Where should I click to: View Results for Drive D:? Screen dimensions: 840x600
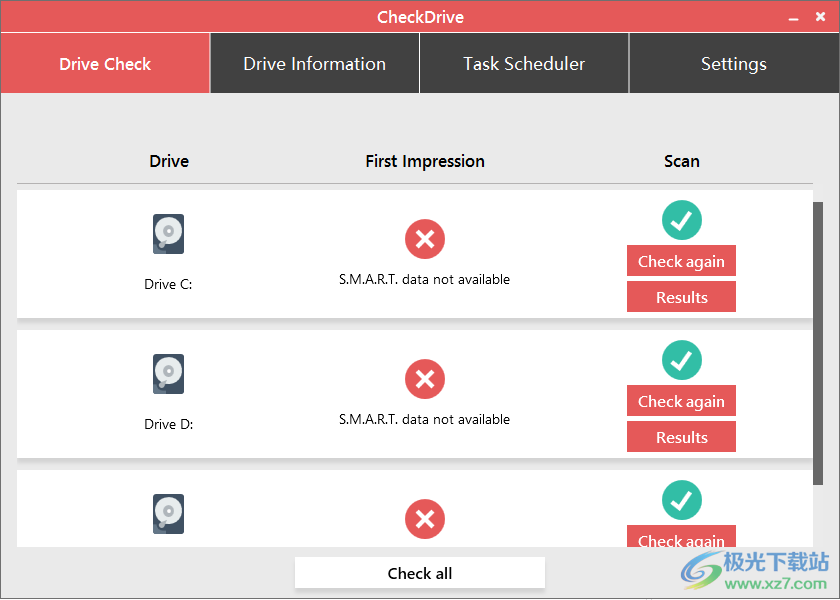coord(681,437)
